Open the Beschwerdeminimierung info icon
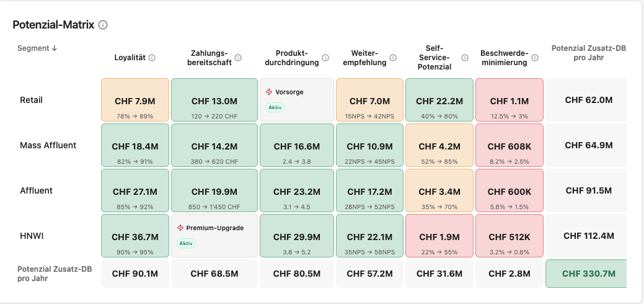This screenshot has width=644, height=304. [535, 58]
